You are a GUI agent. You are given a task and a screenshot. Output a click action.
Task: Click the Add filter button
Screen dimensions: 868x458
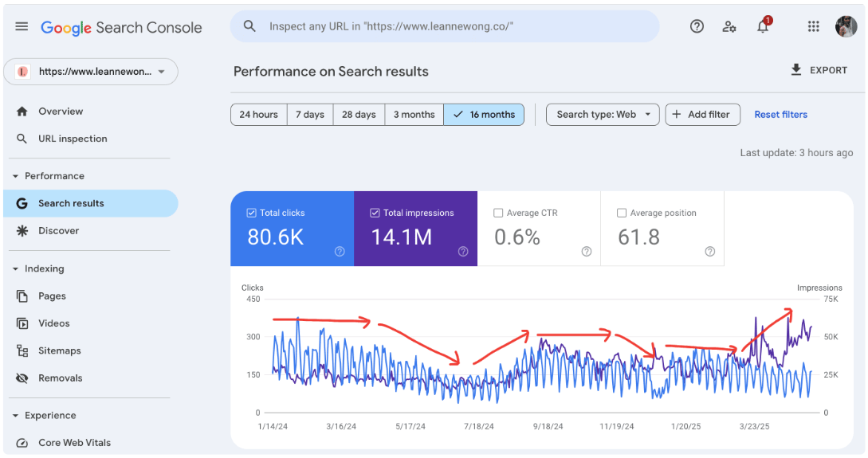pos(702,115)
